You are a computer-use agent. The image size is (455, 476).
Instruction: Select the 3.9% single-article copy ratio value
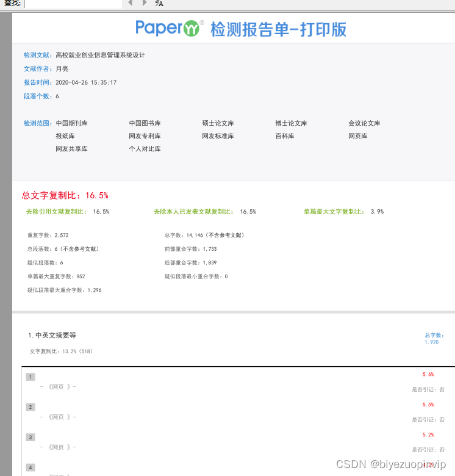[377, 212]
